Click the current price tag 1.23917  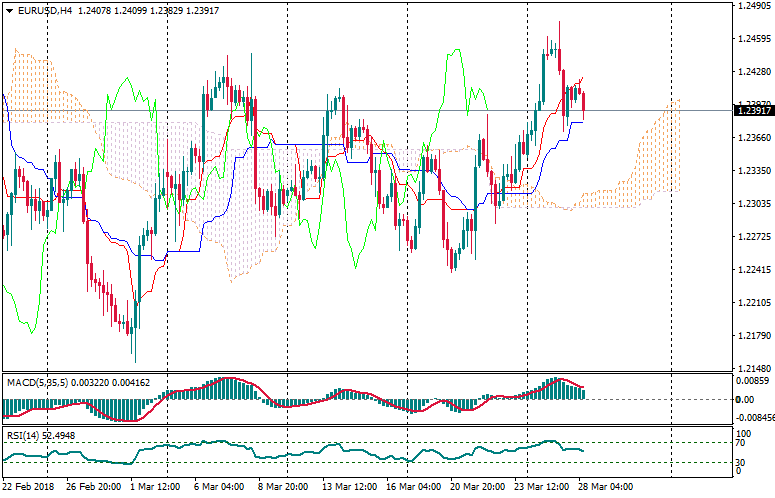pos(752,111)
